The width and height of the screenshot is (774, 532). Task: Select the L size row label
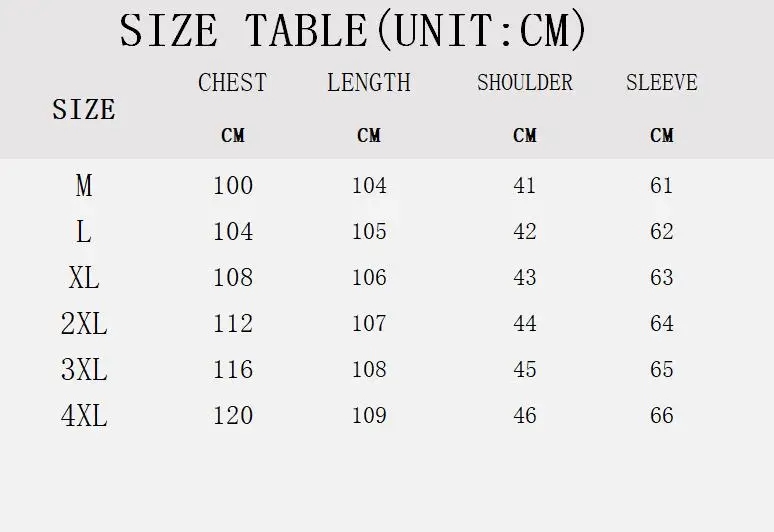[x=84, y=231]
